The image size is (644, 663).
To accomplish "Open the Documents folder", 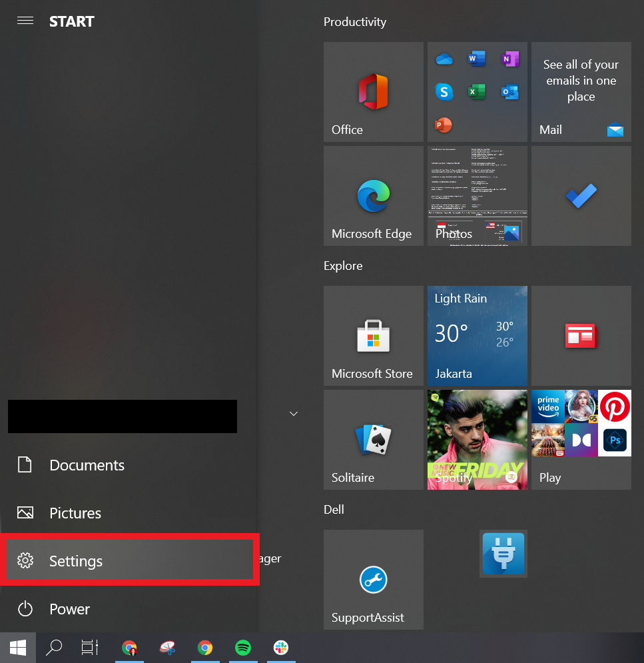I will 129,464.
